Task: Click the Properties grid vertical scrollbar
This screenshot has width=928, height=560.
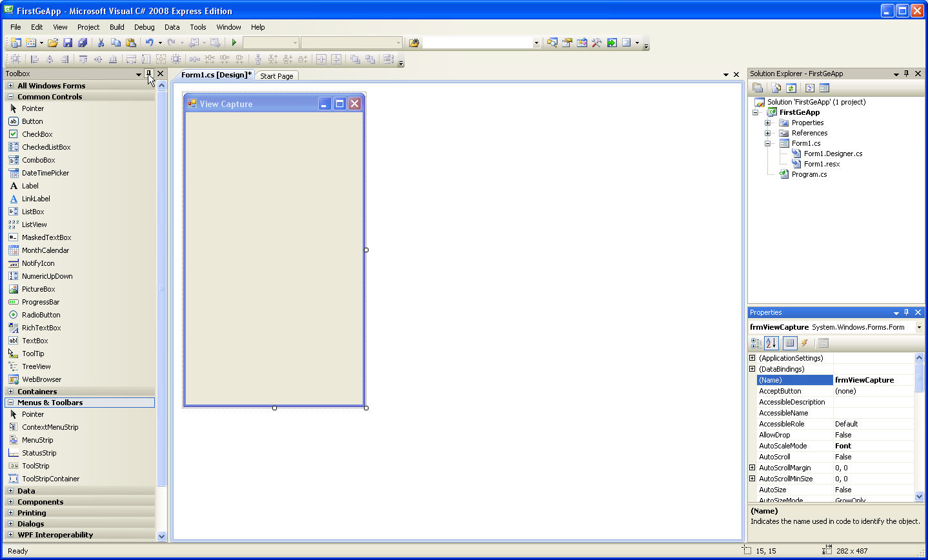Action: point(920,427)
